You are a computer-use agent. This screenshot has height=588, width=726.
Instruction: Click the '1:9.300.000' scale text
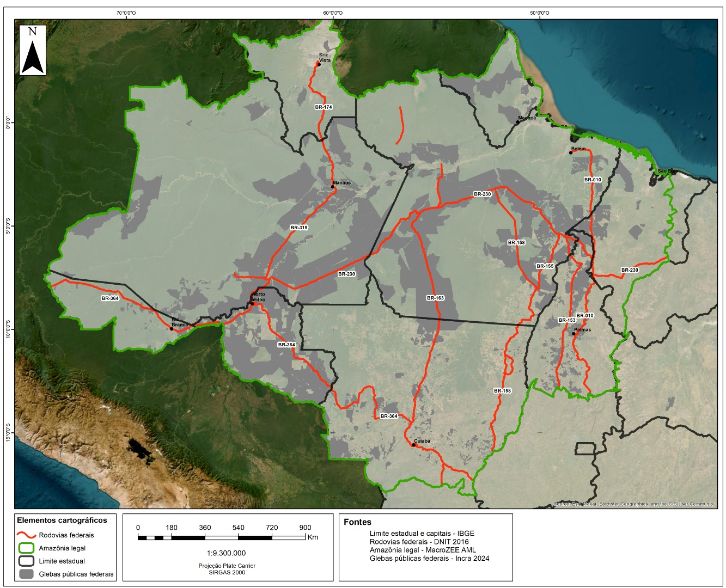227,553
